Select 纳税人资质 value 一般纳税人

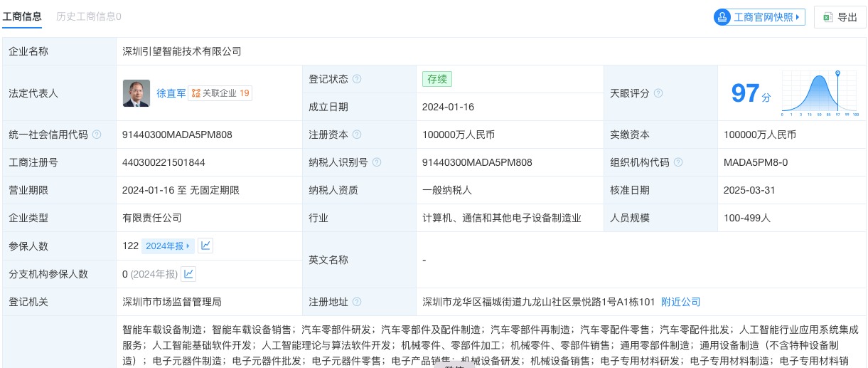coord(447,190)
